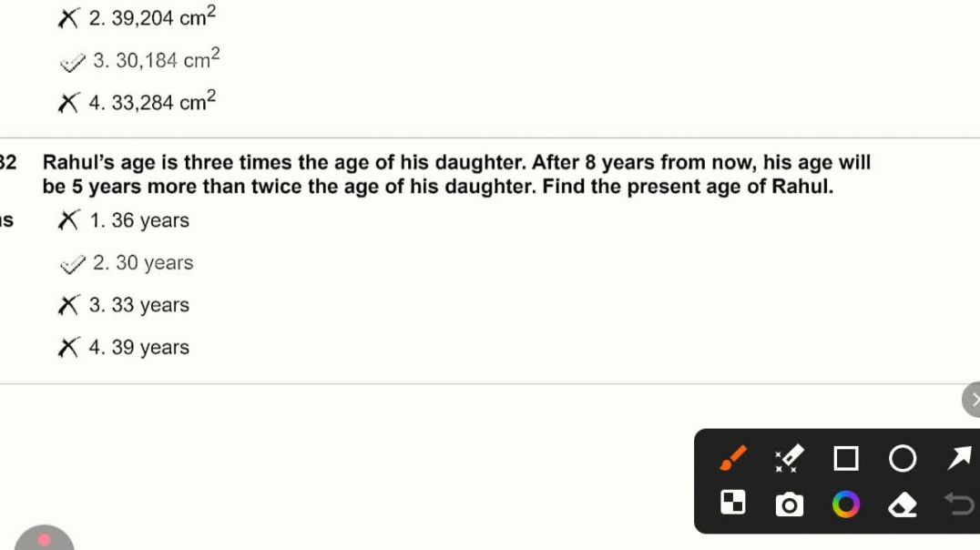Viewport: 980px width, 550px height.
Task: Select the arrow drawing tool
Action: pyautogui.click(x=958, y=458)
